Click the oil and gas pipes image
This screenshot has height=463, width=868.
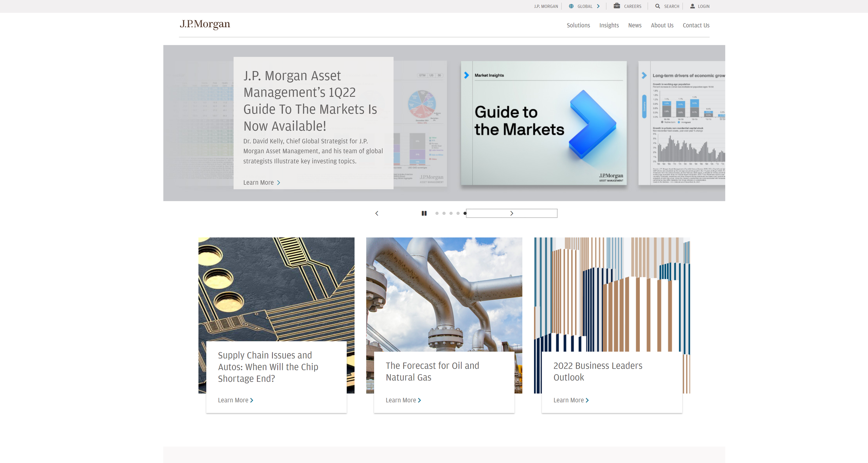coord(444,294)
